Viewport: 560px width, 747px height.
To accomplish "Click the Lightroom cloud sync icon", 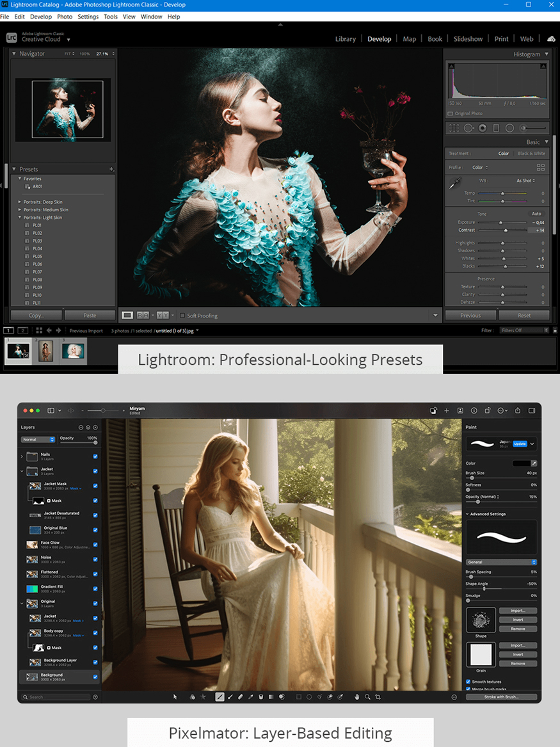I will pos(551,38).
